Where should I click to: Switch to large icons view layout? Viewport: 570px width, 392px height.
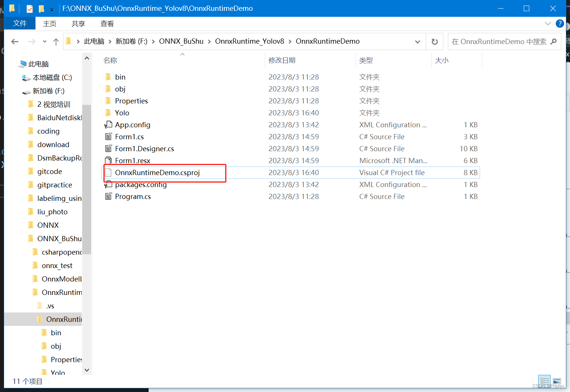(557, 381)
